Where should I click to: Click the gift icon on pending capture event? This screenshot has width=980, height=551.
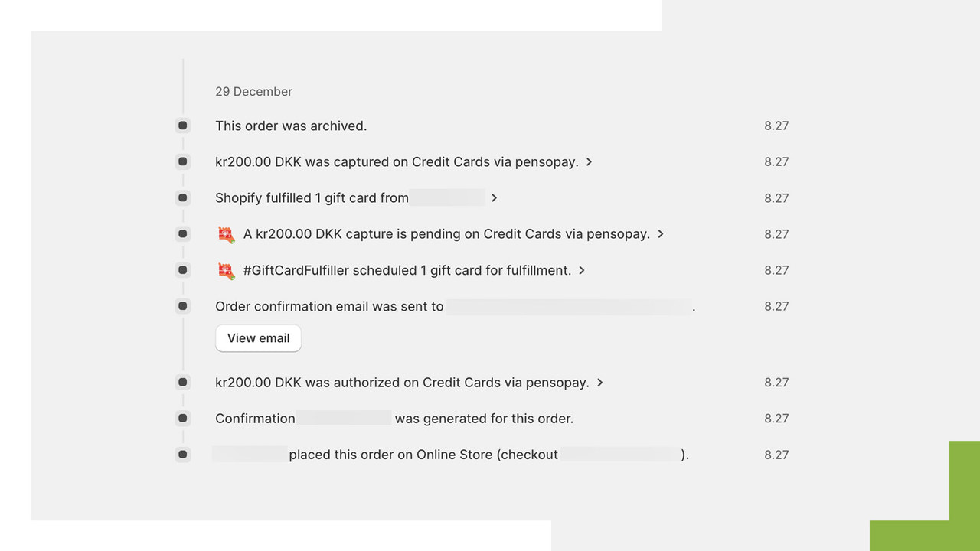point(225,233)
